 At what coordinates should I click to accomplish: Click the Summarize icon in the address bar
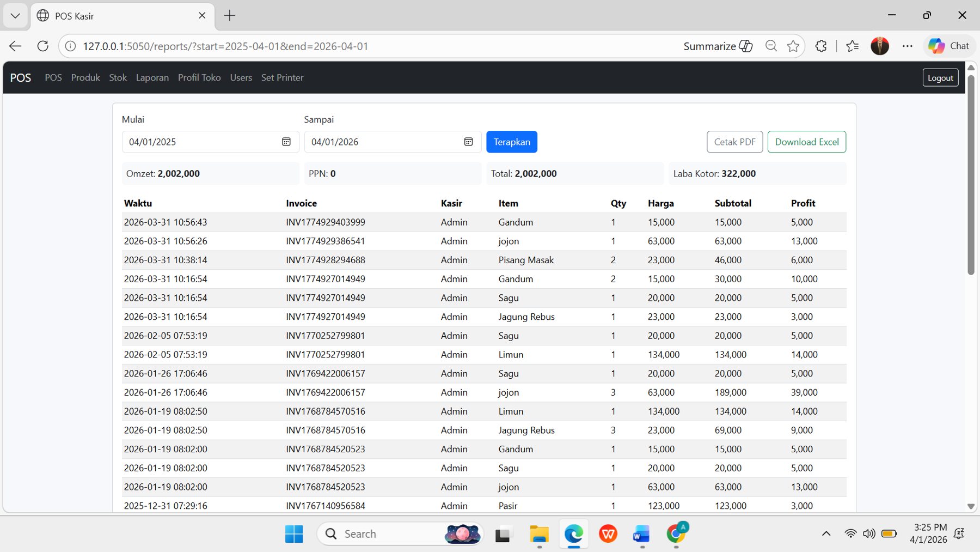click(746, 46)
